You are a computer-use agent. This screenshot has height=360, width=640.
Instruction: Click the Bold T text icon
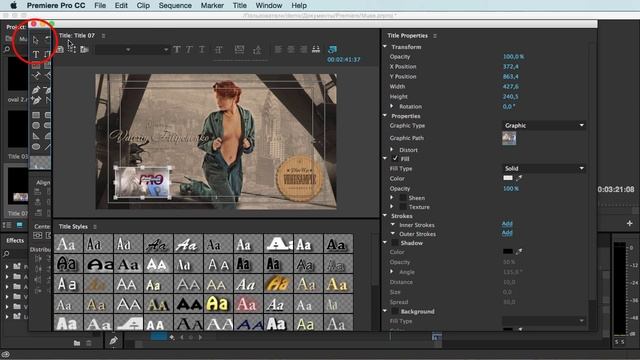[177, 49]
